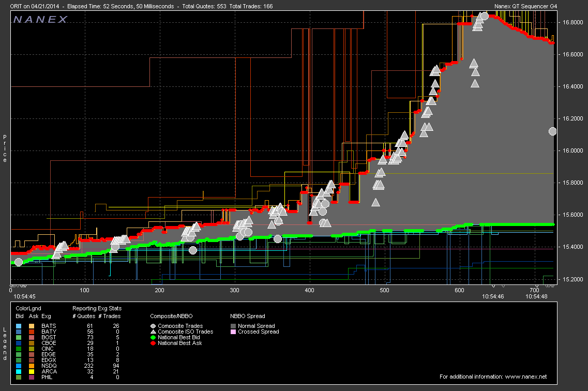Click the Composite Trades circle legend icon
The width and height of the screenshot is (588, 391).
(x=153, y=326)
